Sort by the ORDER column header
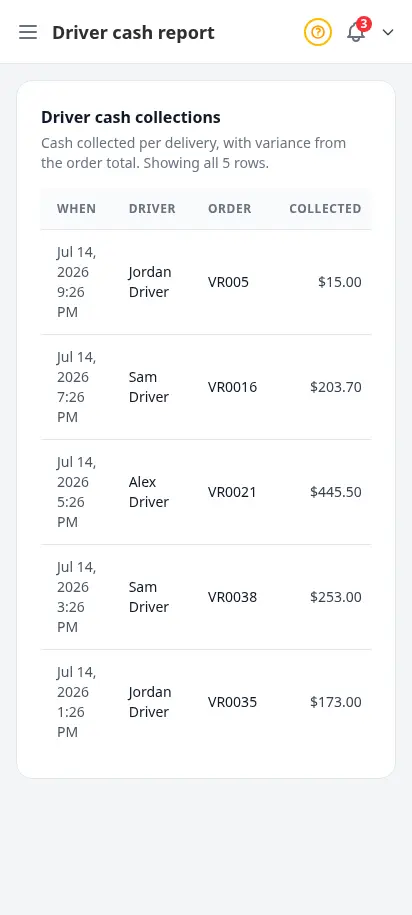The image size is (412, 915). coord(230,209)
